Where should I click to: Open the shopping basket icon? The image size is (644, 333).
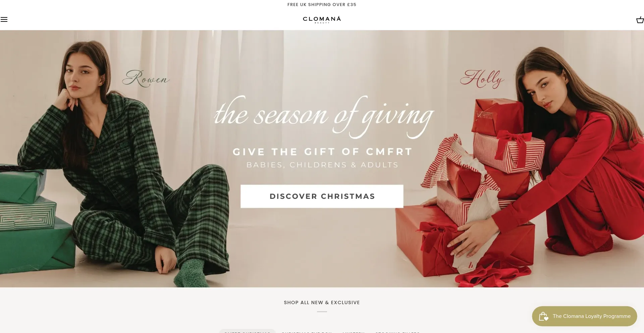click(640, 20)
